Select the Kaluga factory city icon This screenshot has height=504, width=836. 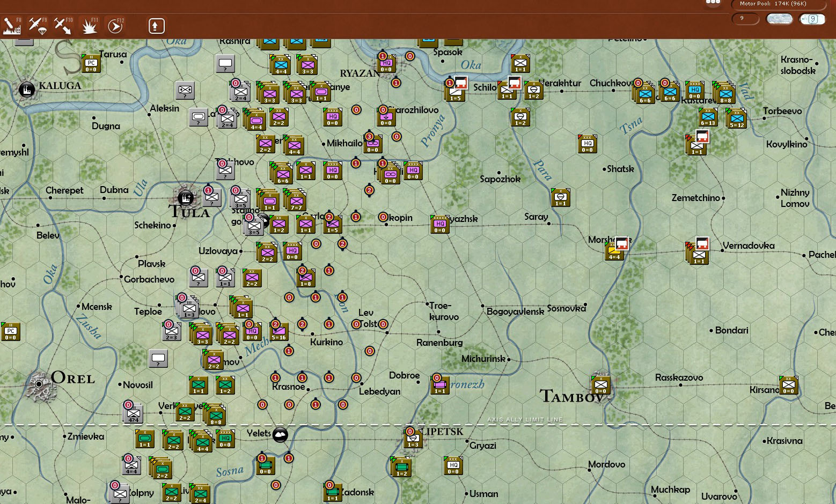tap(26, 89)
